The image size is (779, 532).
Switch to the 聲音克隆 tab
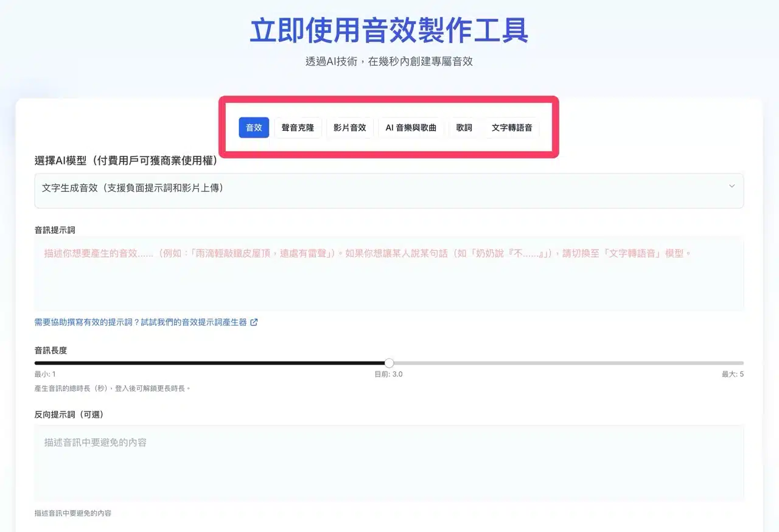click(298, 128)
